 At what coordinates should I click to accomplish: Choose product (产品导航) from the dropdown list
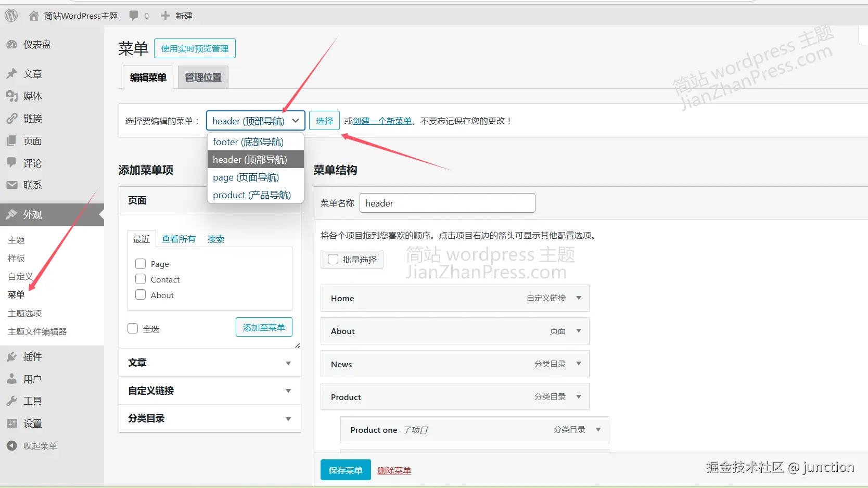(256, 195)
